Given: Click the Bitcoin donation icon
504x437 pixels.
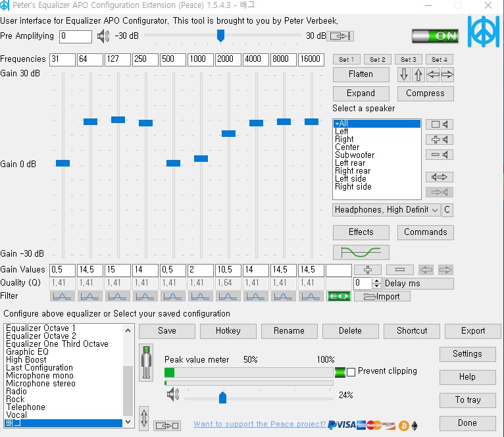Looking at the screenshot, I should (404, 426).
